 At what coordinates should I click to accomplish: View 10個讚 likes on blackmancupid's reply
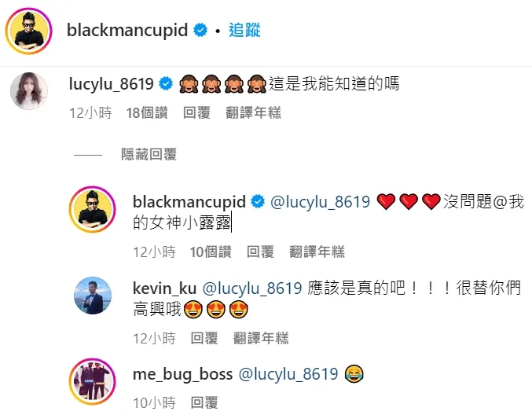pos(211,252)
